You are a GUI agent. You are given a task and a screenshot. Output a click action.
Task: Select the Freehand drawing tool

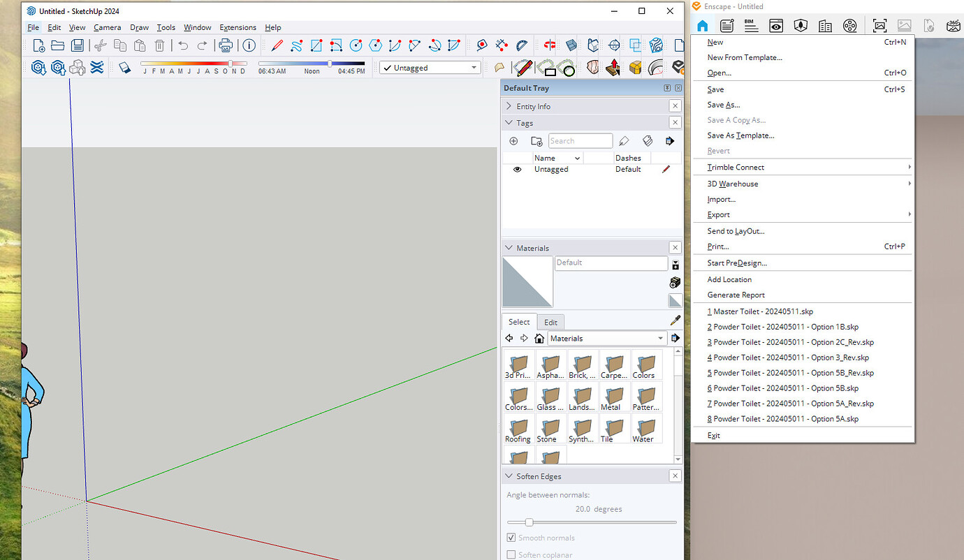point(296,45)
